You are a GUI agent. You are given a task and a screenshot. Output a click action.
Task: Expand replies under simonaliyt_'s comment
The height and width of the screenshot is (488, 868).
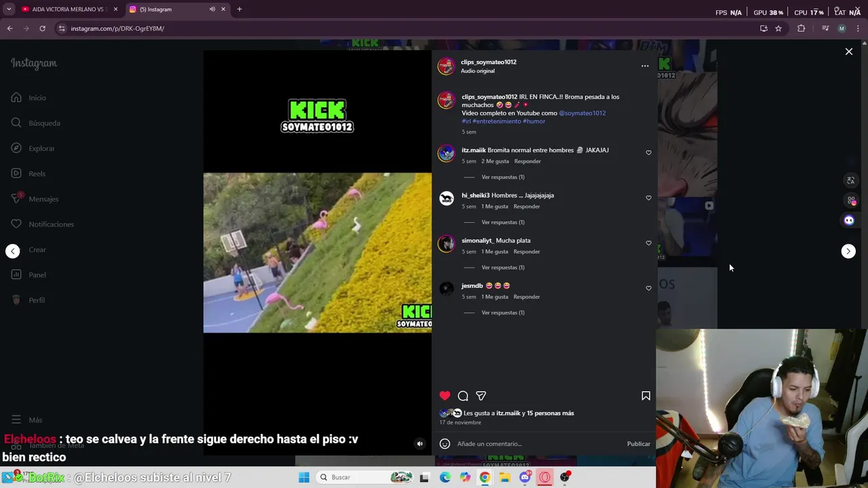502,267
